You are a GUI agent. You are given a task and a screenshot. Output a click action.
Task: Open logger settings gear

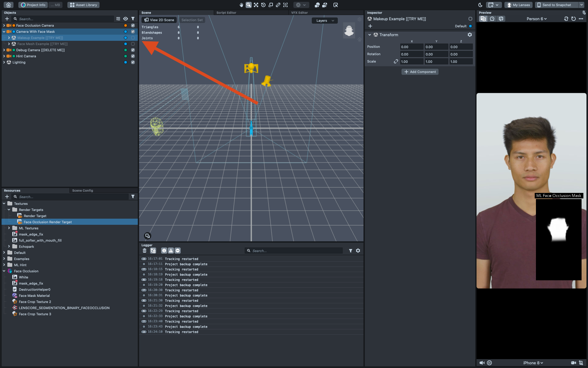(x=358, y=251)
